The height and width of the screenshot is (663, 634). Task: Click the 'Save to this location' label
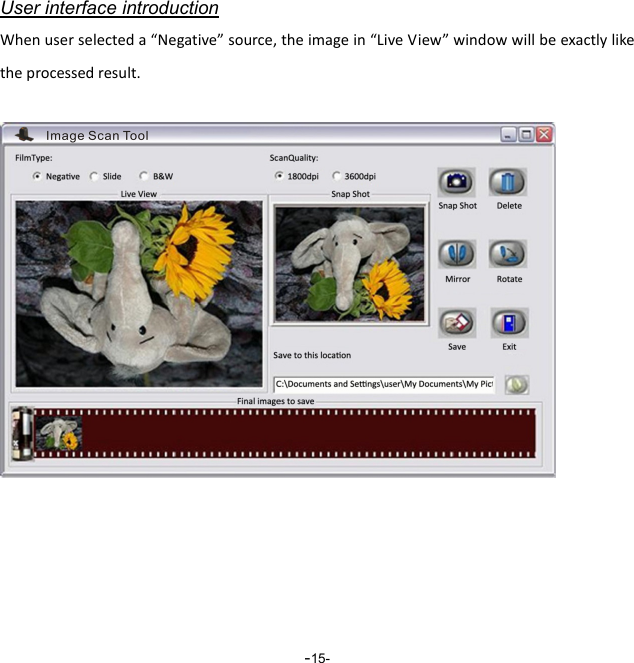(312, 355)
